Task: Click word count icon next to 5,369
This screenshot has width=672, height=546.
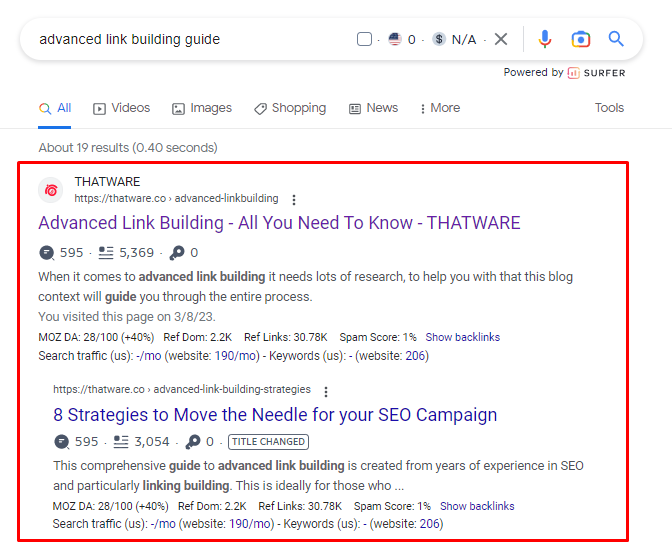Action: point(106,253)
